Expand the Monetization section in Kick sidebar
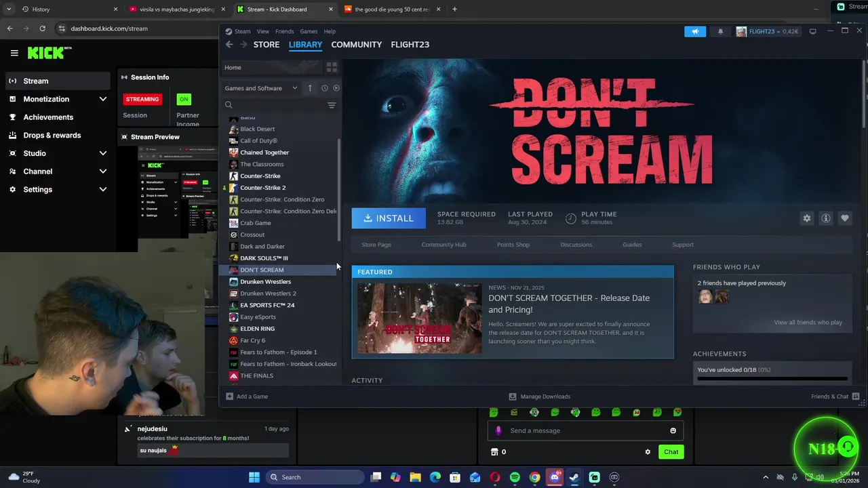 (103, 99)
